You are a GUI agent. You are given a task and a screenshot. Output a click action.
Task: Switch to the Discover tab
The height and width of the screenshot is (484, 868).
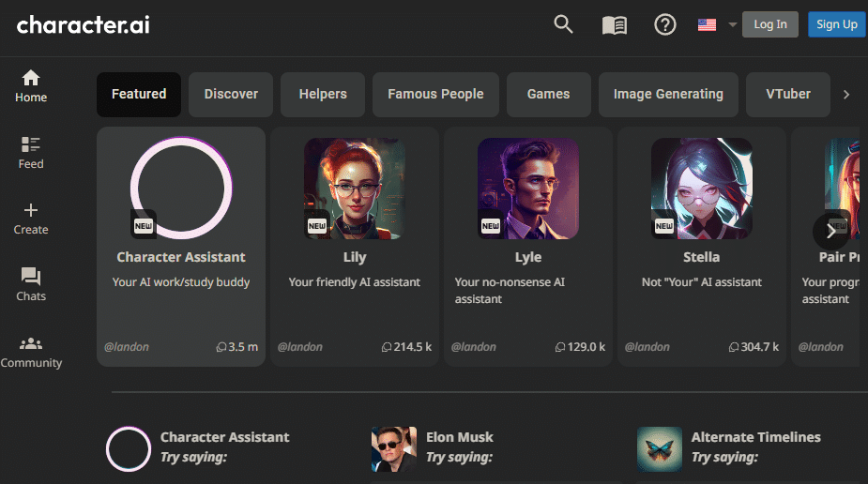(x=231, y=95)
